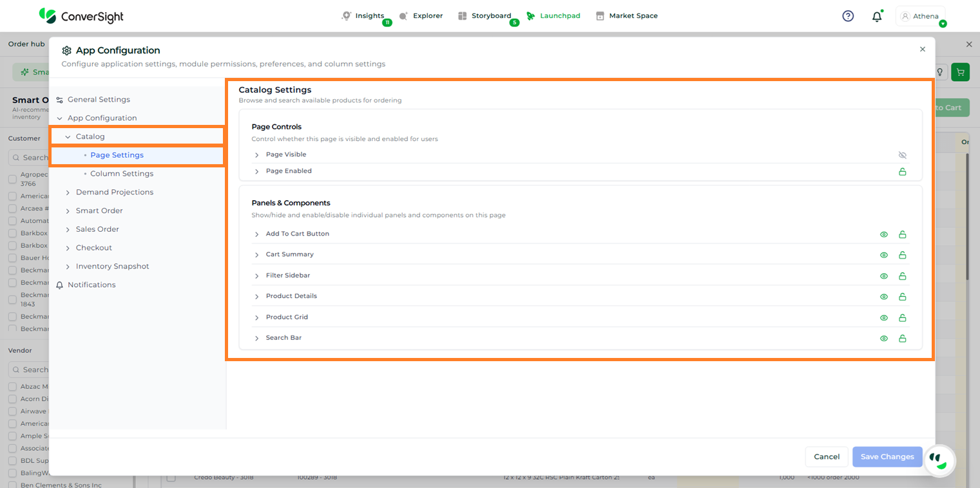Expand the Filter Sidebar row
The height and width of the screenshot is (488, 980).
256,276
